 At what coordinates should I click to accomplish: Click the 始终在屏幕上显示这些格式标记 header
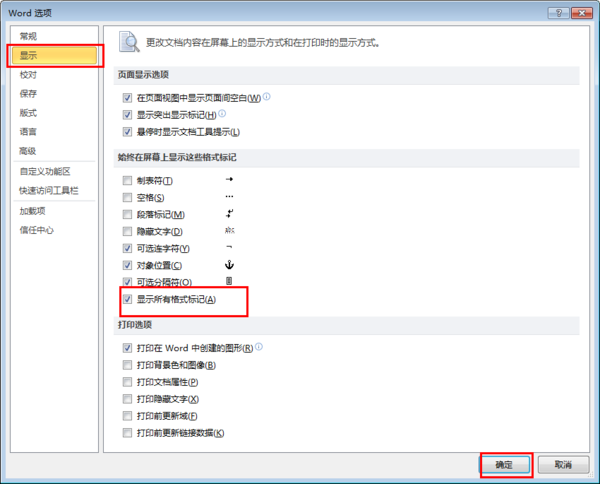pos(177,157)
